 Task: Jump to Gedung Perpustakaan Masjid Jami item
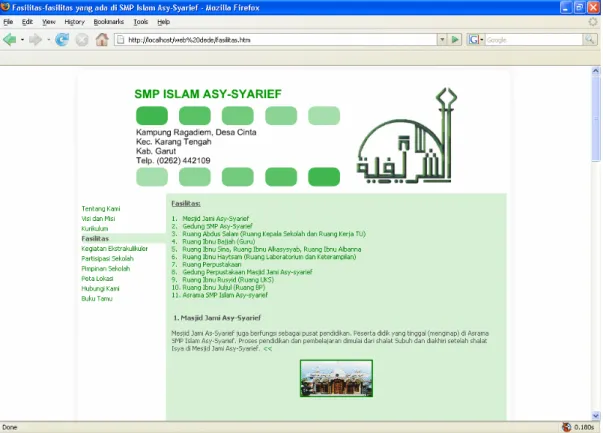pos(247,273)
